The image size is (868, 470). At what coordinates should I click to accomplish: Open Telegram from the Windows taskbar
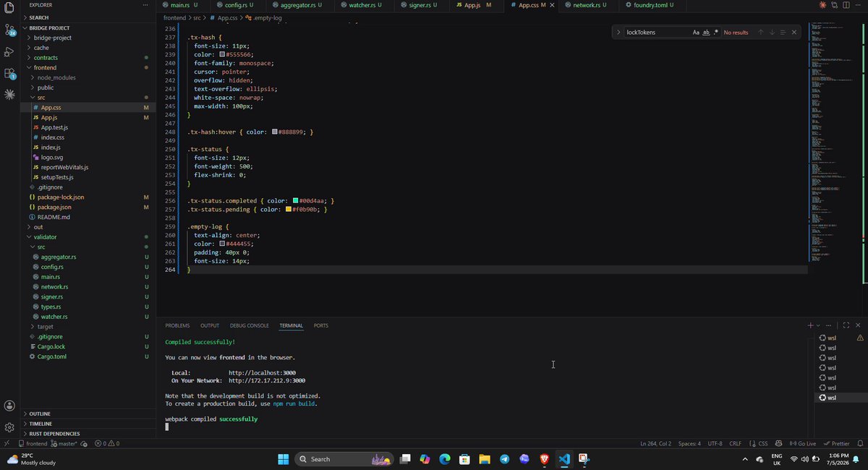point(504,459)
